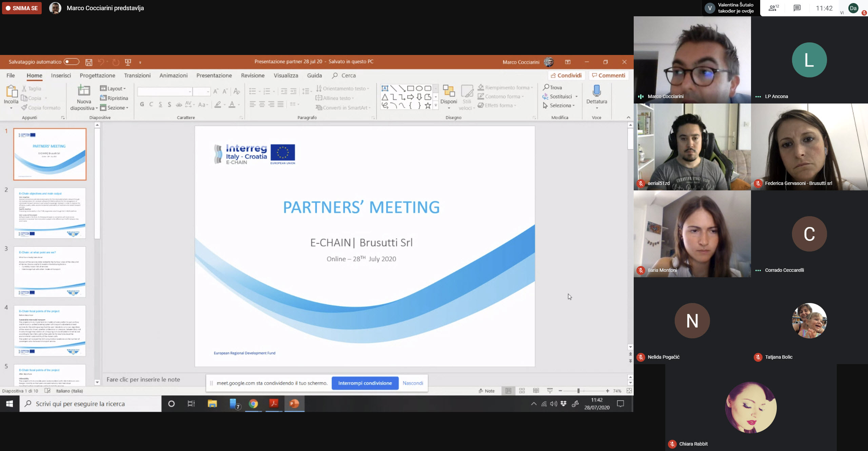Collapse the ribbon chevron

pos(628,117)
